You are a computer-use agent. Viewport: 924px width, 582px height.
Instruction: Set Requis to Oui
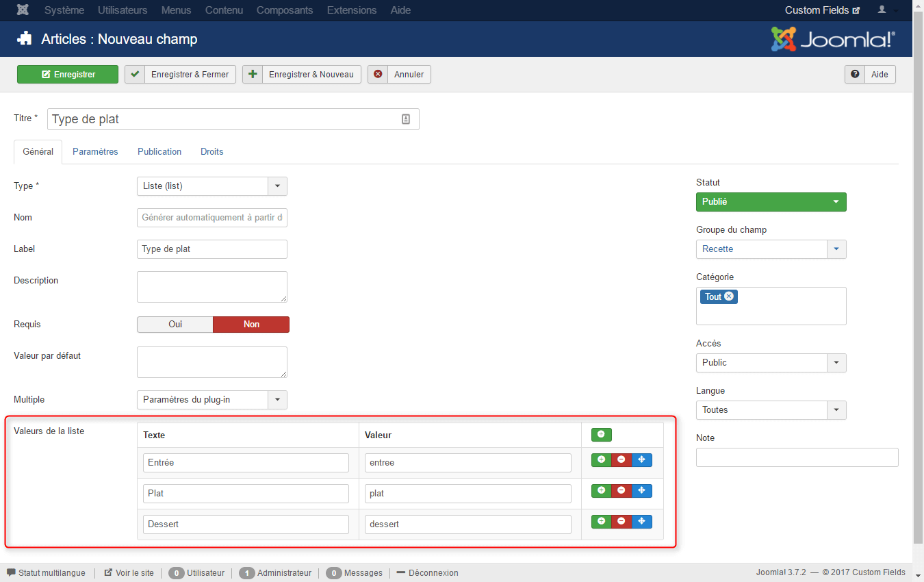point(175,325)
